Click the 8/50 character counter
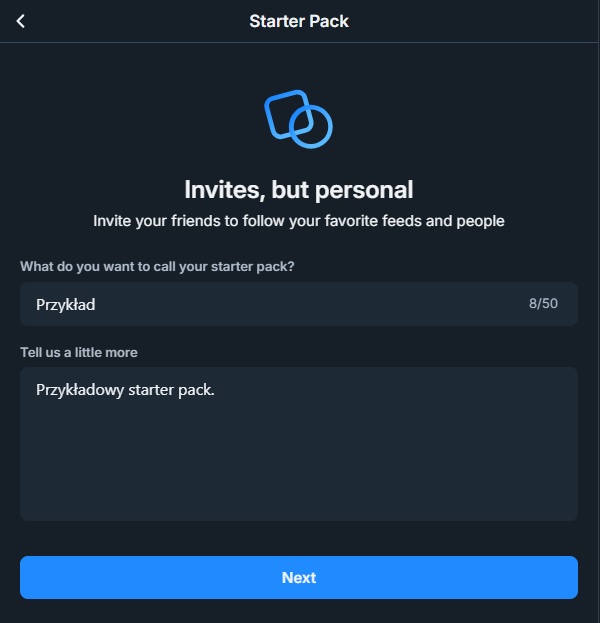This screenshot has height=623, width=600. tap(543, 303)
